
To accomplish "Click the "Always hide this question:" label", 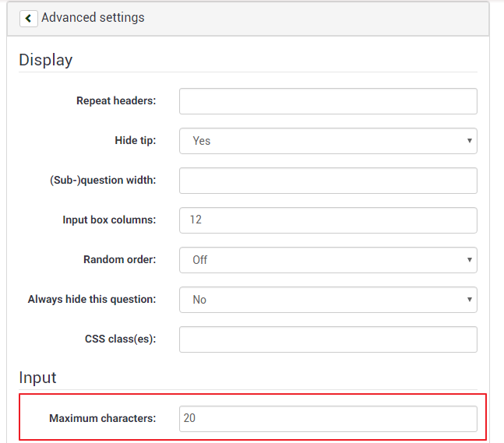I will (x=92, y=300).
